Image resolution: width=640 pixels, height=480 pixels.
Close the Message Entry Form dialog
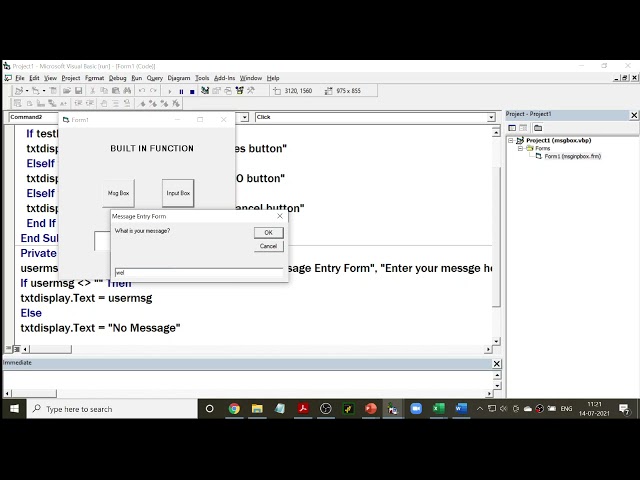pyautogui.click(x=280, y=216)
